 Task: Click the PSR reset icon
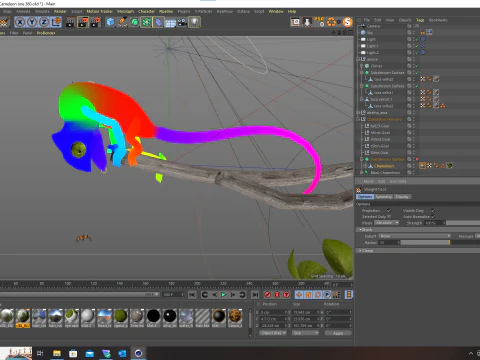click(319, 22)
